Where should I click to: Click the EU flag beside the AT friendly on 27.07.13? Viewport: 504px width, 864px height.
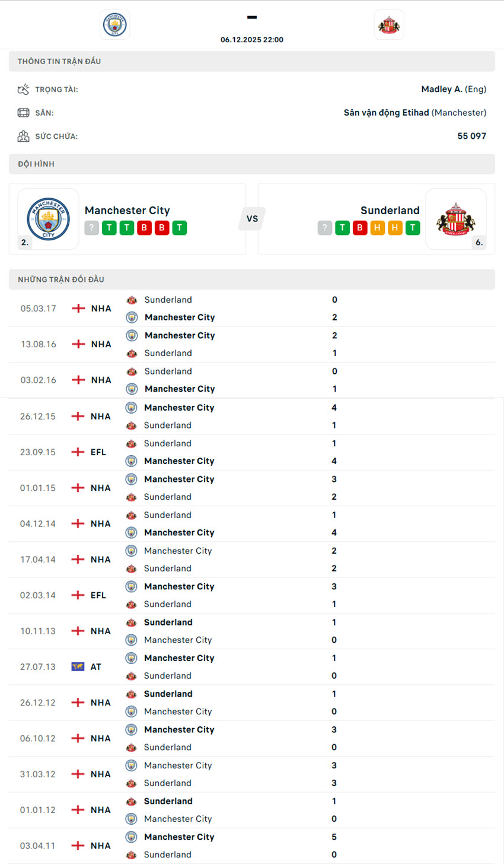78,666
